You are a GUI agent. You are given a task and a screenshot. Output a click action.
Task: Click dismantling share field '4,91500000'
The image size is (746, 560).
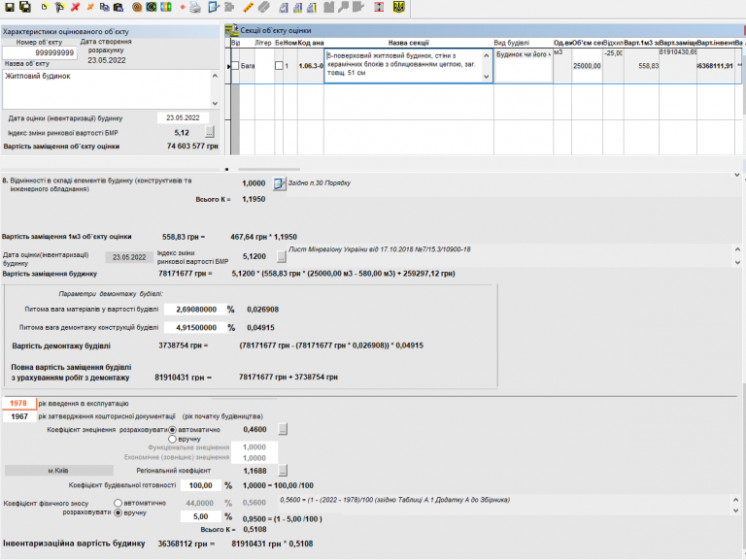(x=194, y=327)
